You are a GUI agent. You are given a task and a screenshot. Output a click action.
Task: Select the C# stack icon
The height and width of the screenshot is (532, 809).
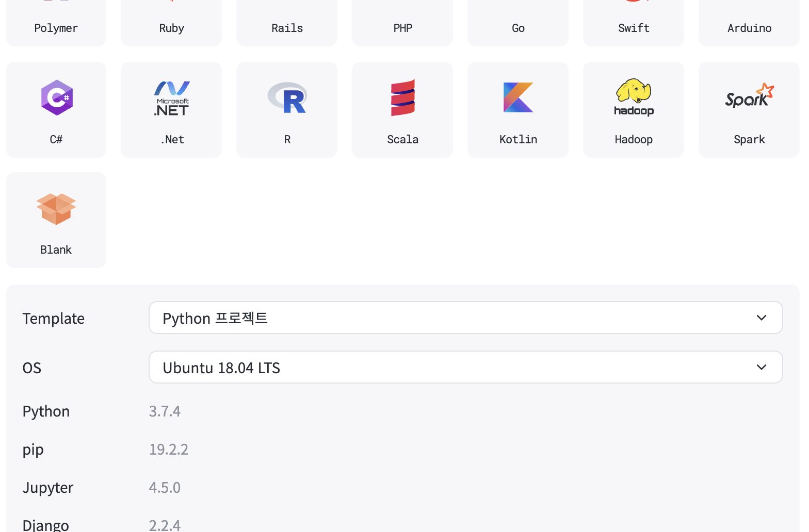[x=57, y=97]
